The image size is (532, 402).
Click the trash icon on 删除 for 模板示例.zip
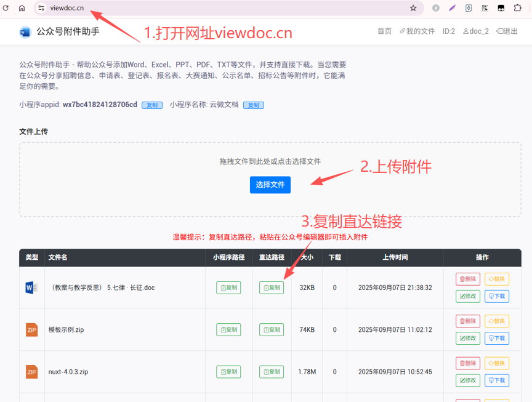pos(462,321)
